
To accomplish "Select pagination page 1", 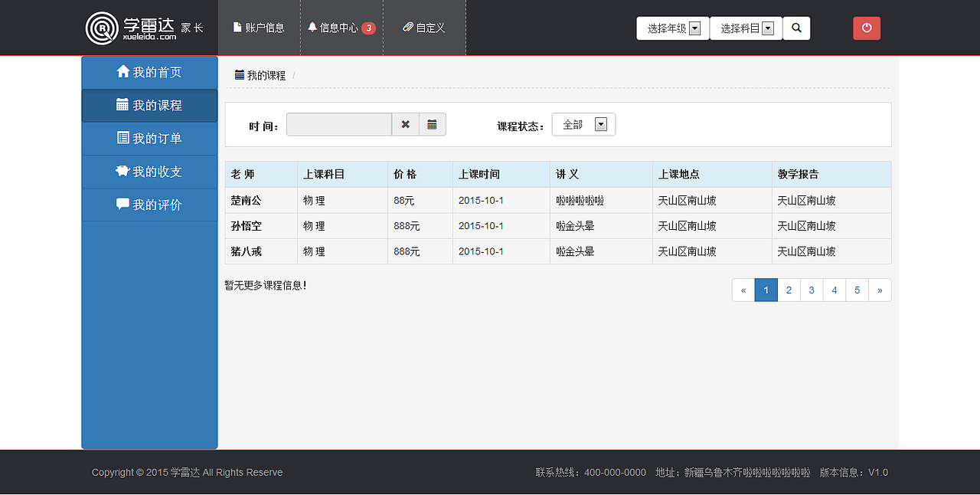I will coord(766,290).
